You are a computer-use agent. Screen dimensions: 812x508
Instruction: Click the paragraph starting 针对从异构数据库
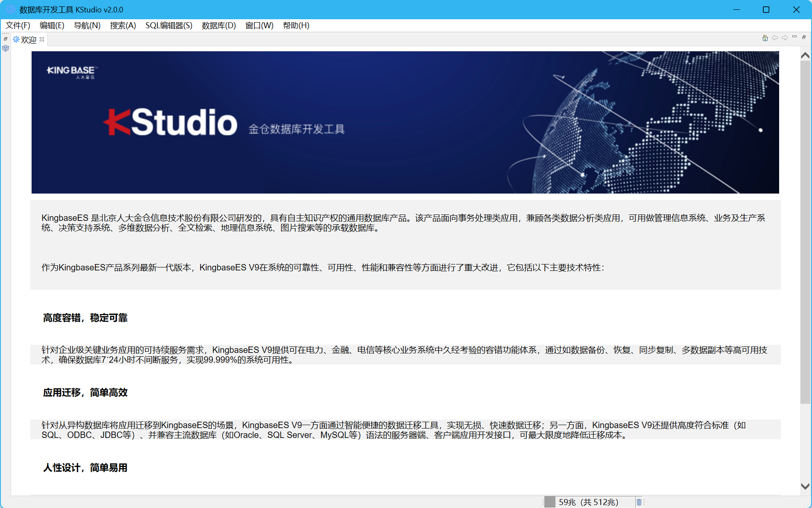394,430
